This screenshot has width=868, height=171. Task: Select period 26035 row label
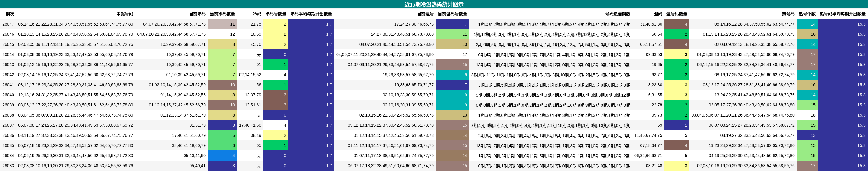tap(8, 145)
